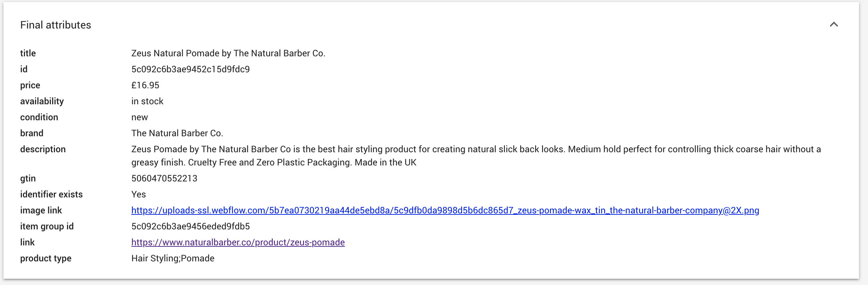
Task: Open the webflow image link URL
Action: point(445,210)
